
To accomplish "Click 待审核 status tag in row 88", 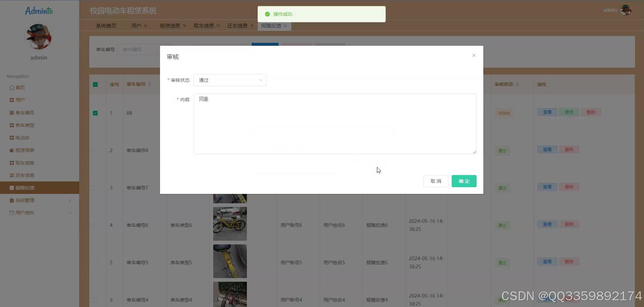I will coord(504,113).
